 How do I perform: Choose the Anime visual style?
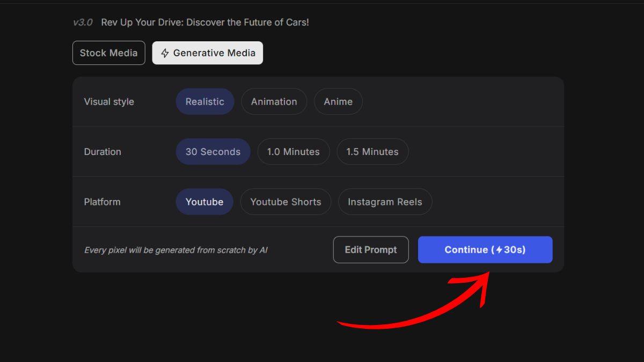(338, 101)
